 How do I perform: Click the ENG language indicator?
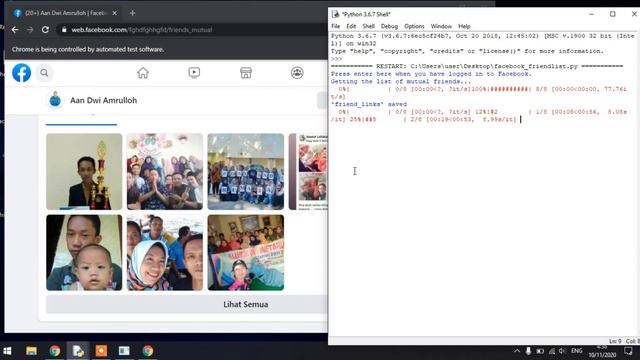point(577,351)
